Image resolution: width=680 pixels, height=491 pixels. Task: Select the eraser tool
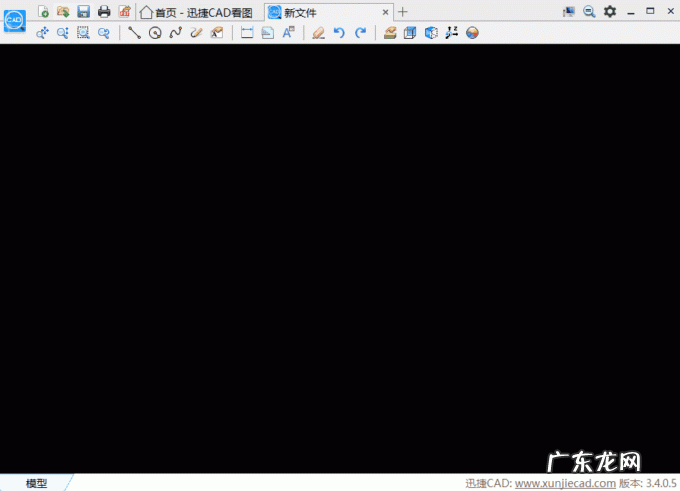pyautogui.click(x=318, y=33)
